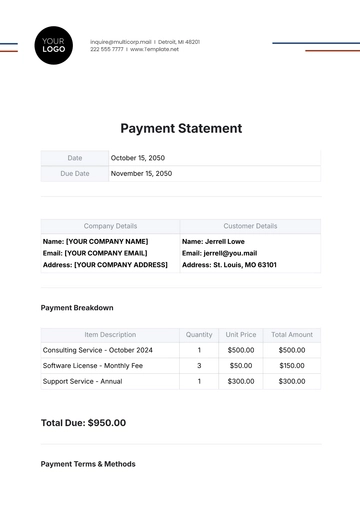Click quantity 1 in Support Service row
This screenshot has width=360, height=509.
[x=199, y=381]
